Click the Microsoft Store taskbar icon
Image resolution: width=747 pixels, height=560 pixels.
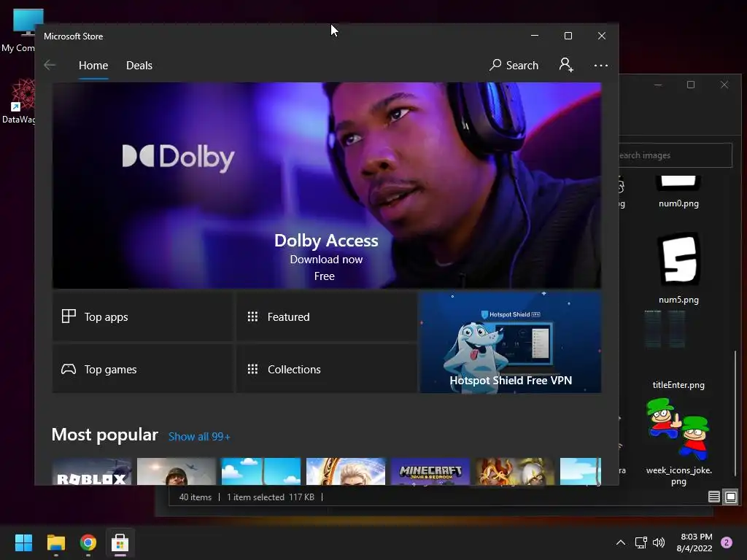pyautogui.click(x=120, y=542)
